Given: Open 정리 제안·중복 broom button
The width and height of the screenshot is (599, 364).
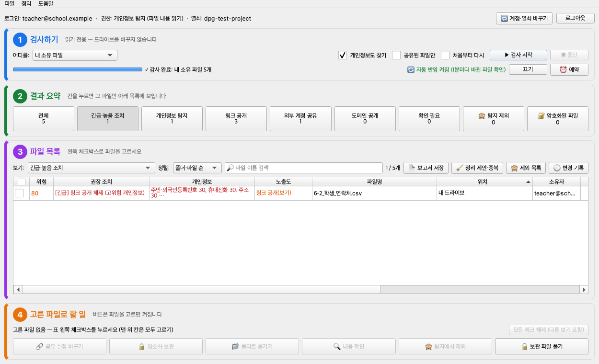Looking at the screenshot, I should pyautogui.click(x=477, y=168).
